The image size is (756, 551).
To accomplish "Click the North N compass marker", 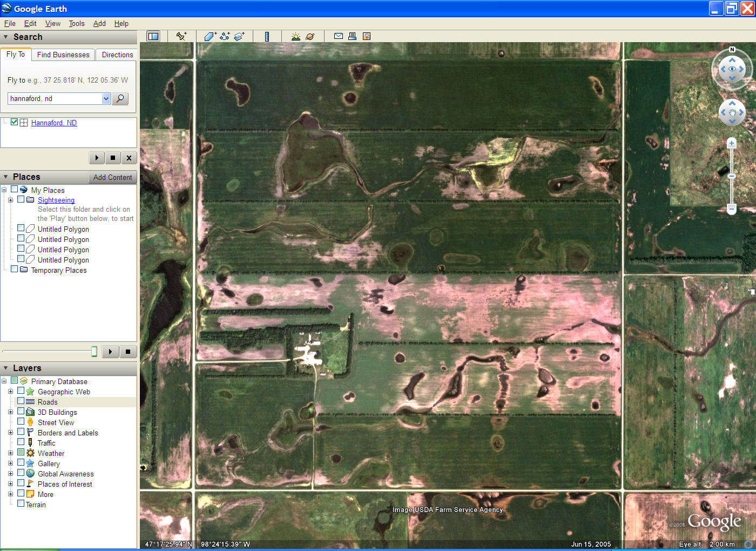I will click(x=732, y=50).
